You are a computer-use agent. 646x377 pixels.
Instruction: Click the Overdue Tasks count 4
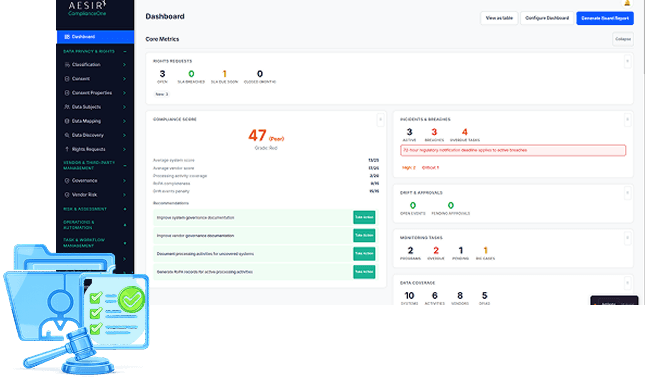click(x=465, y=132)
